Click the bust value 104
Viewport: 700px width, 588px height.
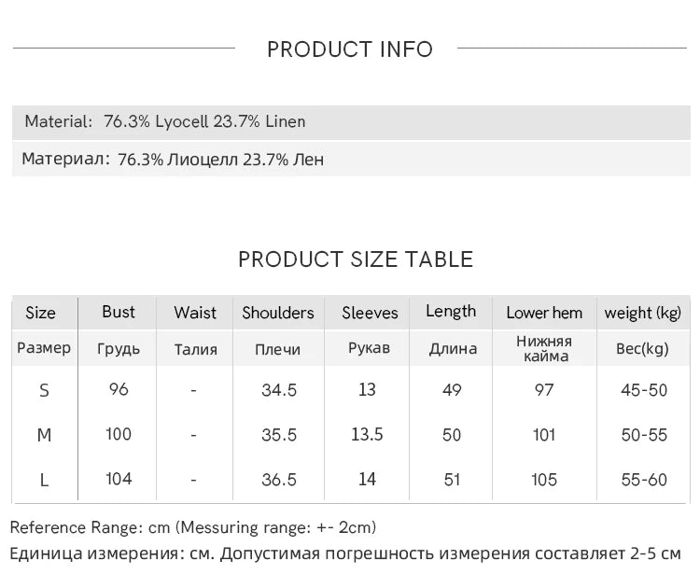point(119,479)
